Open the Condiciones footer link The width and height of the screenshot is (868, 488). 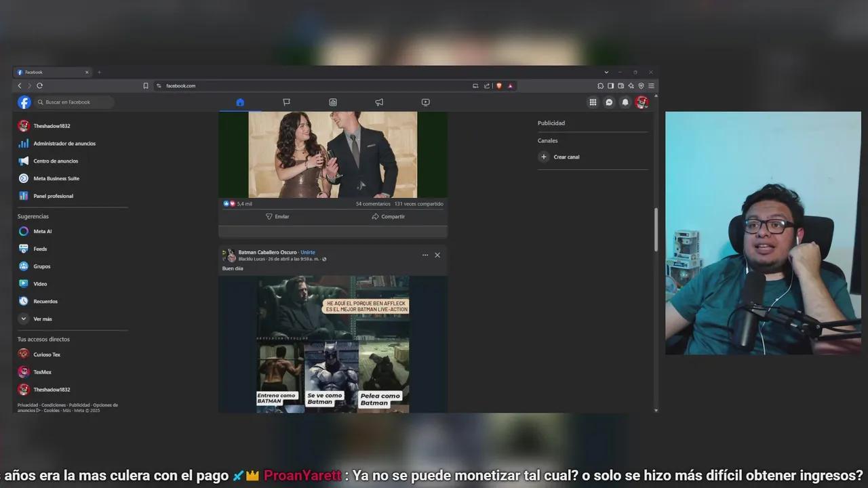[54, 405]
